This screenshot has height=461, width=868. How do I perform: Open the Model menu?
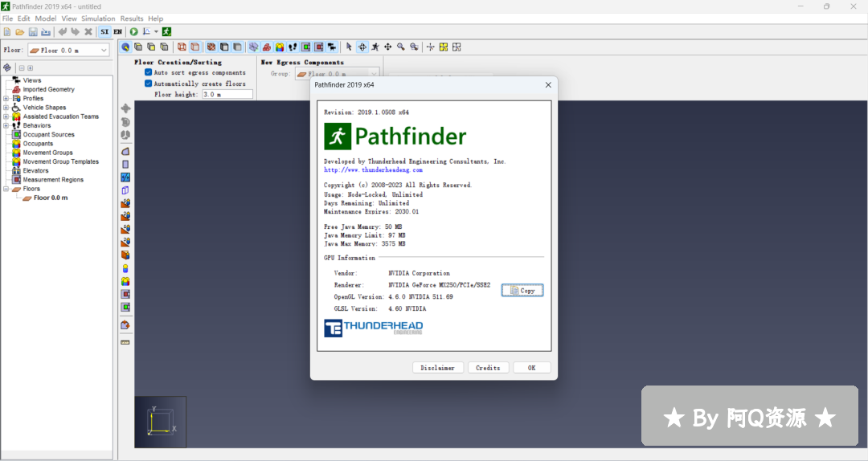(x=45, y=18)
